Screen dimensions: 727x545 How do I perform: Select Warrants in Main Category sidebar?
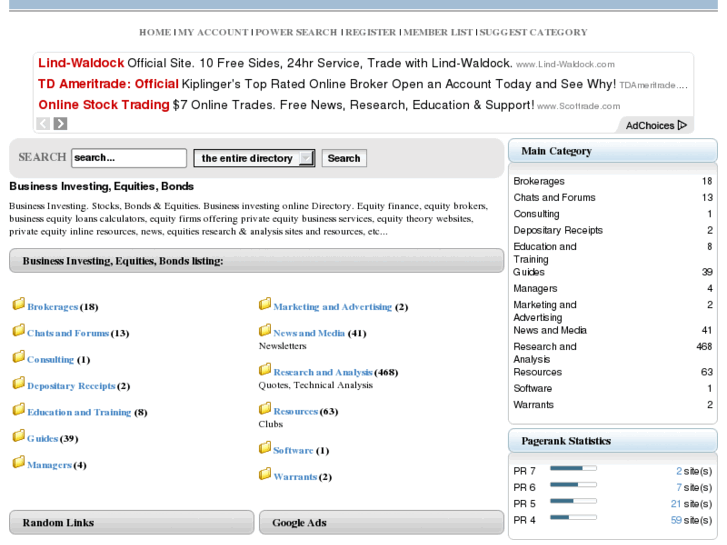pos(533,405)
